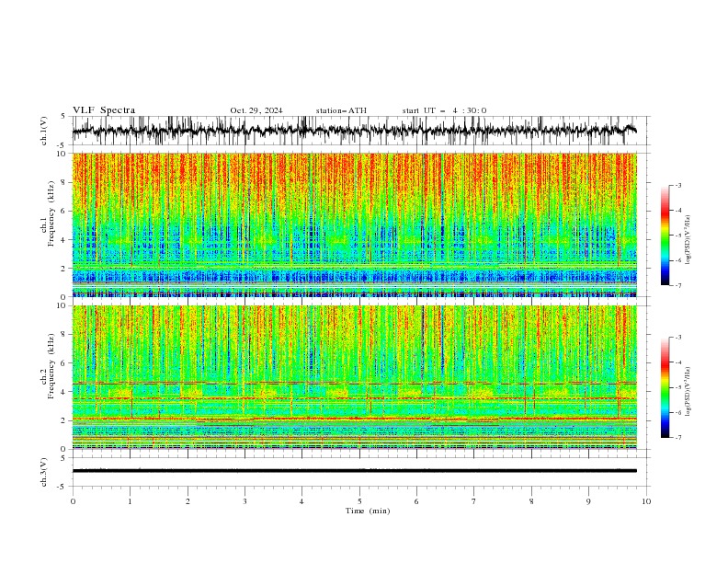The width and height of the screenshot is (728, 563).
Task: Click the ch.2 colorbar "log(PSD)(V²/Hz)" label
Action: click(x=688, y=392)
